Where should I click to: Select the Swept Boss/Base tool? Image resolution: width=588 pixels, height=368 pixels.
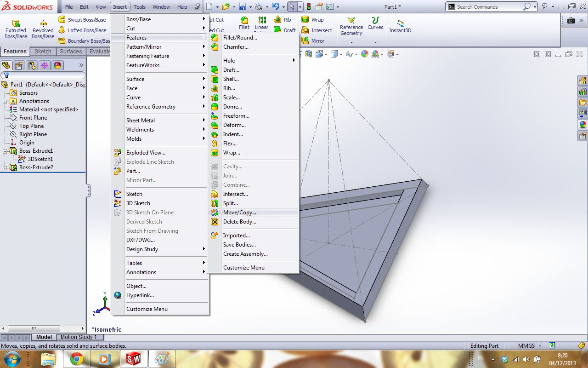[x=82, y=20]
